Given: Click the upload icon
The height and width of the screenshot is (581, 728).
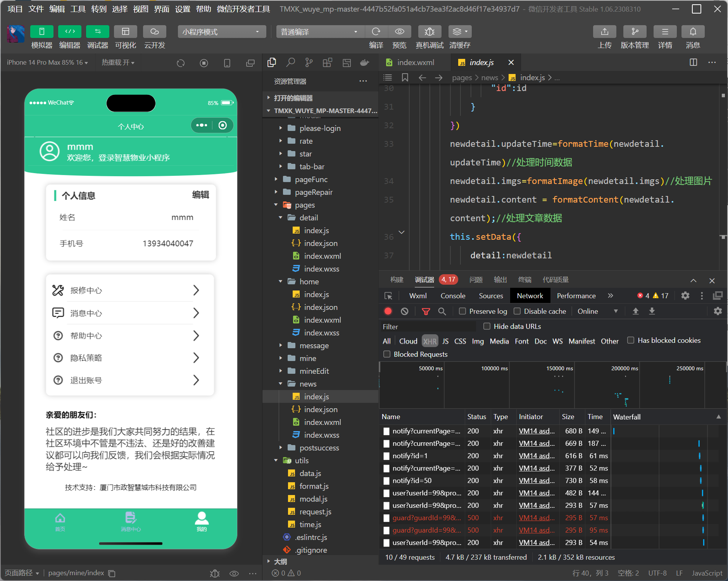Looking at the screenshot, I should (x=605, y=31).
